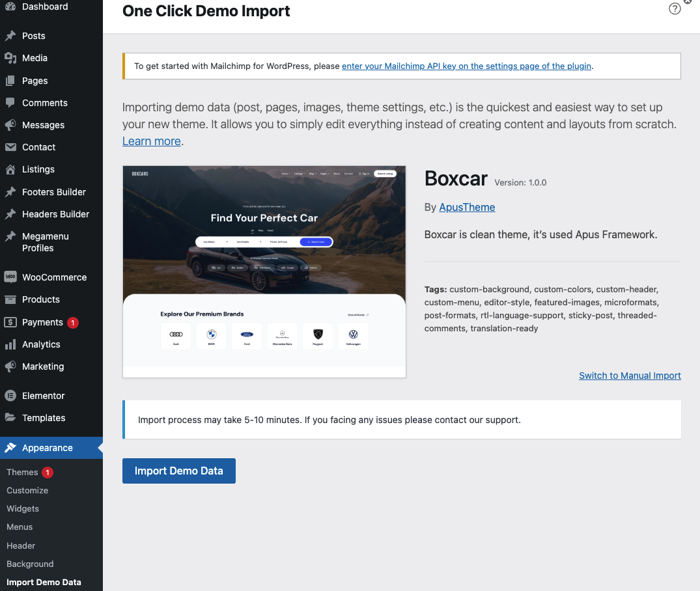Click the Analytics bar chart icon
Screen dimensions: 700x591
point(10,344)
